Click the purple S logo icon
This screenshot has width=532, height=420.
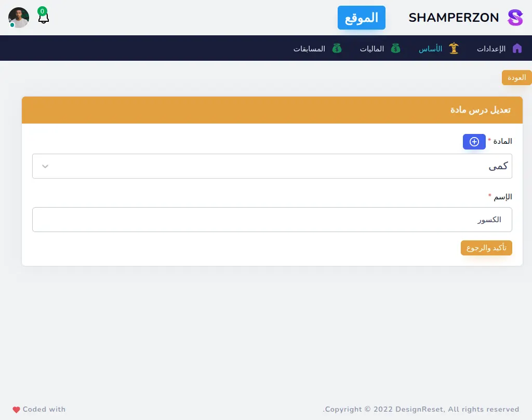514,18
